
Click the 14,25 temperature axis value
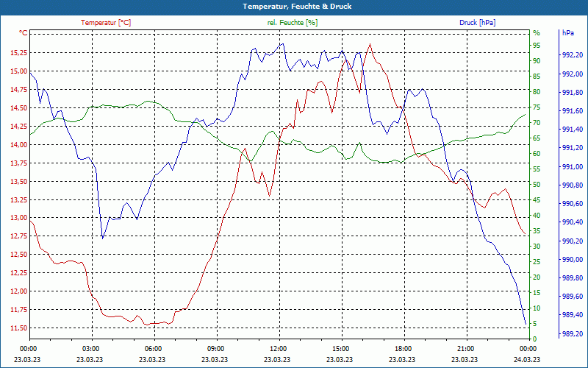(x=19, y=126)
